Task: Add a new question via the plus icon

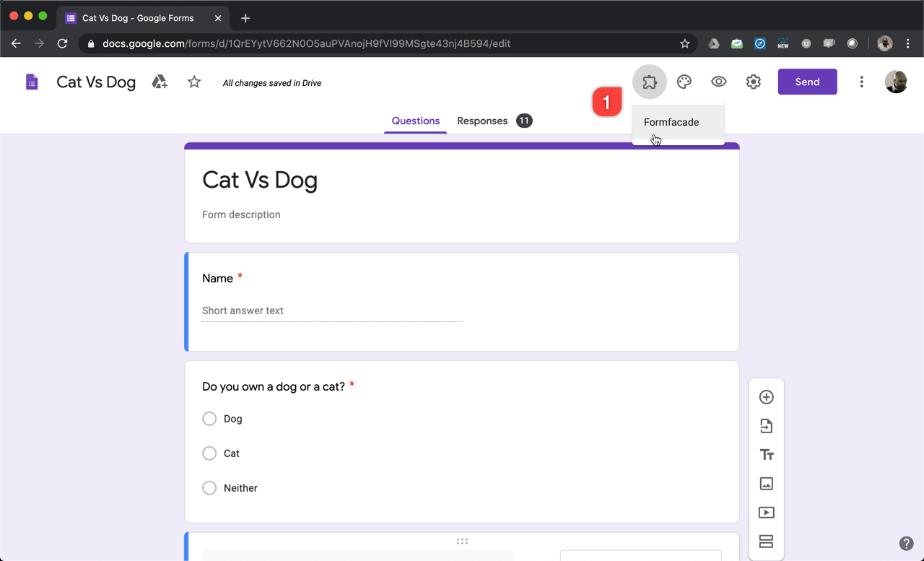Action: 766,396
